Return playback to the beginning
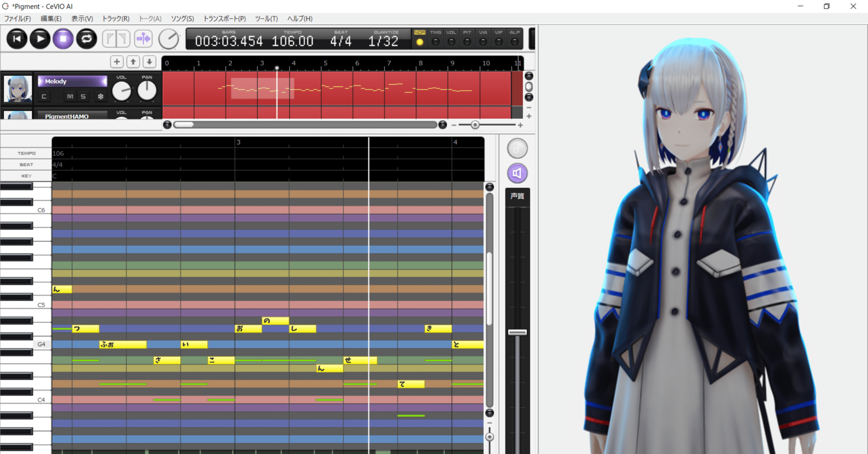868x454 pixels. [x=17, y=39]
